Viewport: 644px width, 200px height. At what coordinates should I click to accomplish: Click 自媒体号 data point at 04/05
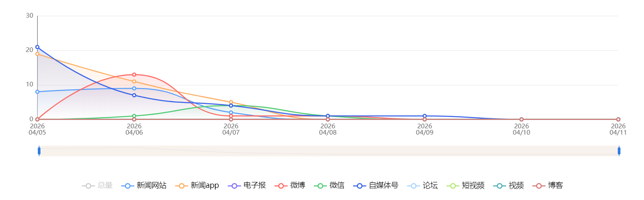(x=37, y=47)
